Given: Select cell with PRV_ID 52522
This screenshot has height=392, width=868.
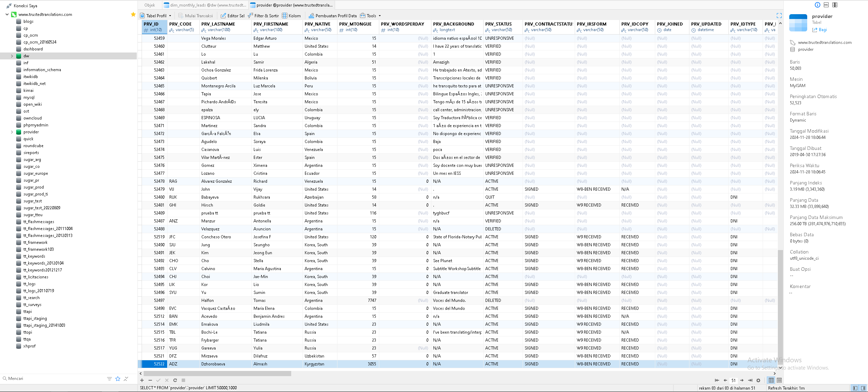Looking at the screenshot, I should [x=155, y=364].
